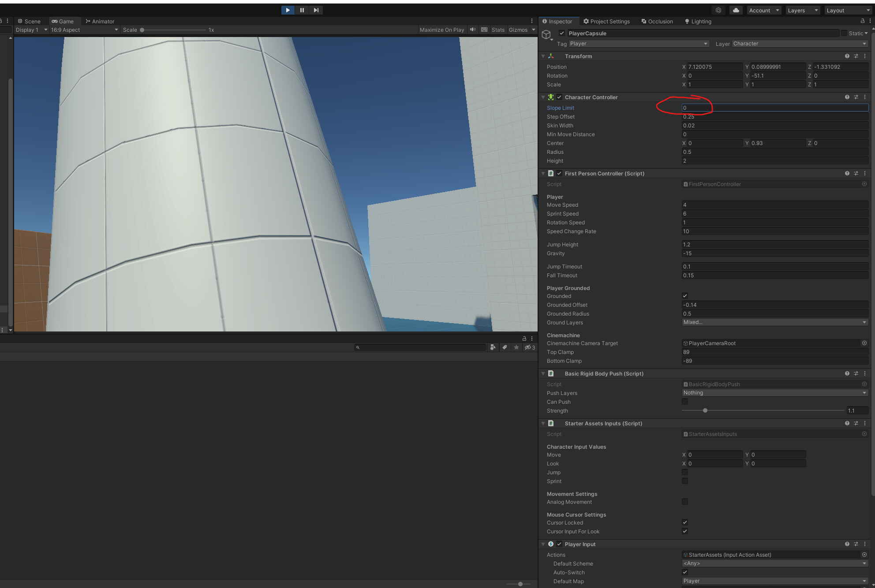Click the Stats toolbar button
Viewport: 875px width, 588px height.
pos(497,30)
